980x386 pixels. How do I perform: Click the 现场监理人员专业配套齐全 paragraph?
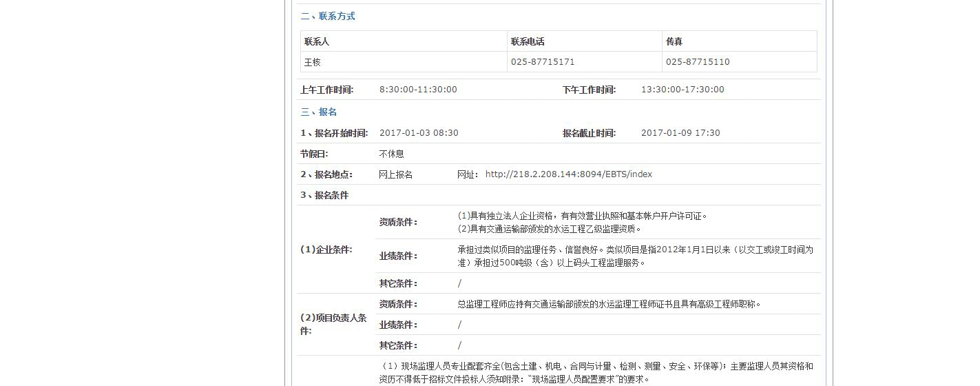pos(596,372)
